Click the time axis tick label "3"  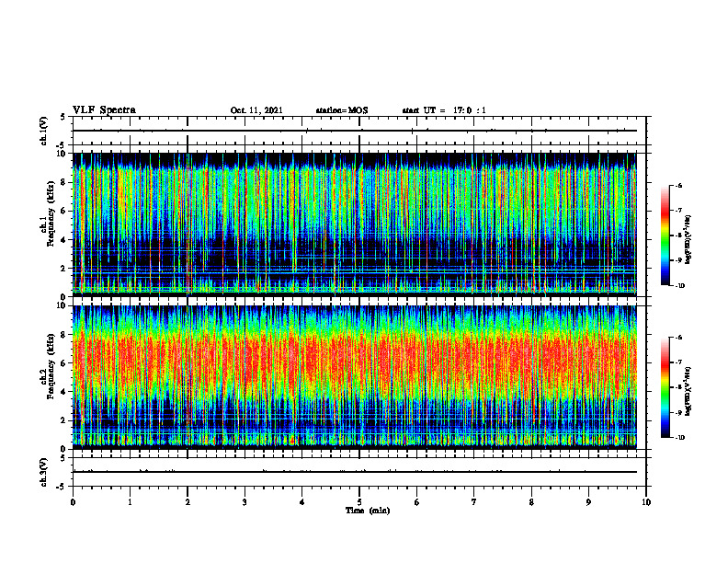click(x=245, y=502)
